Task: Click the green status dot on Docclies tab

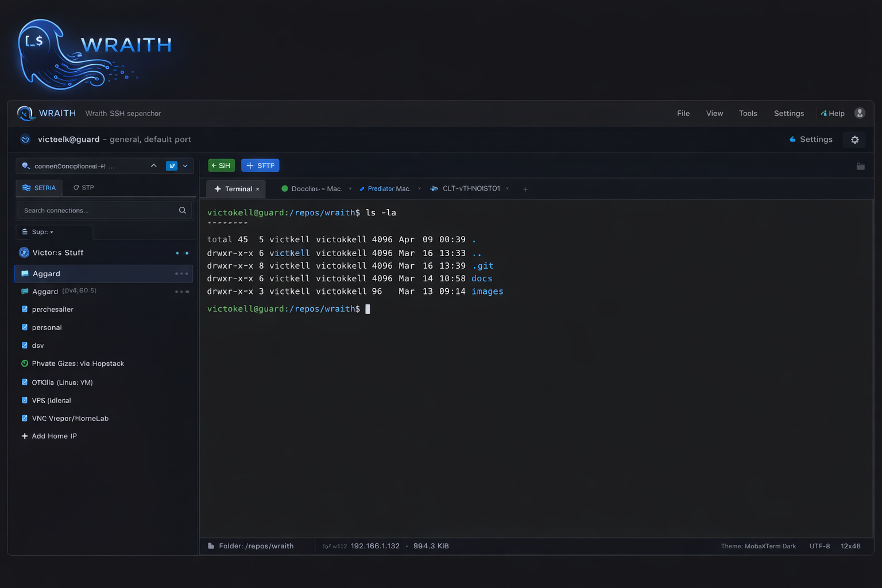Action: point(284,189)
